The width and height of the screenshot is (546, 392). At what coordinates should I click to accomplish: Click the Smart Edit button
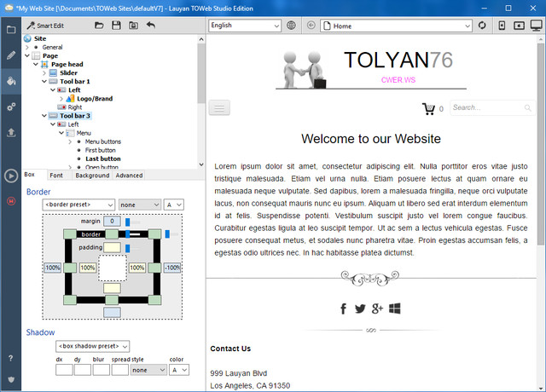pos(45,26)
